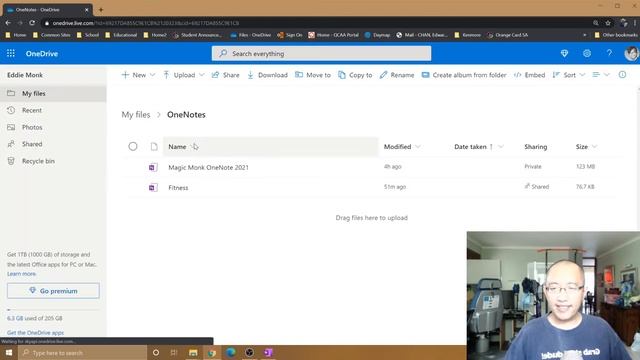Go to My files breadcrumb
This screenshot has height=360, width=640.
pyautogui.click(x=136, y=115)
